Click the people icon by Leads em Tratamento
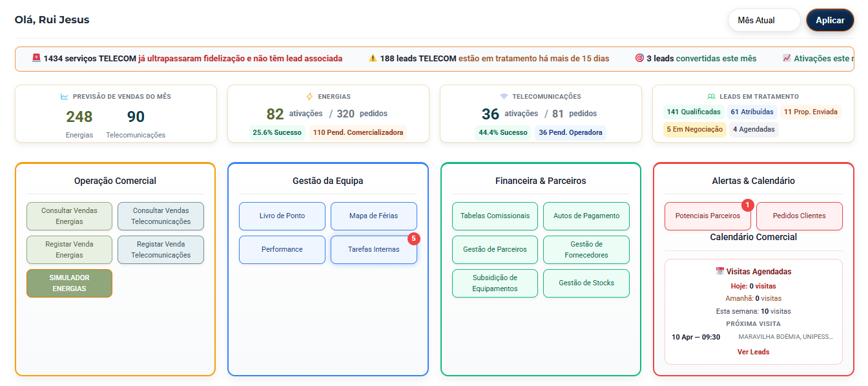Screen dimensions: 868x386 pos(712,97)
